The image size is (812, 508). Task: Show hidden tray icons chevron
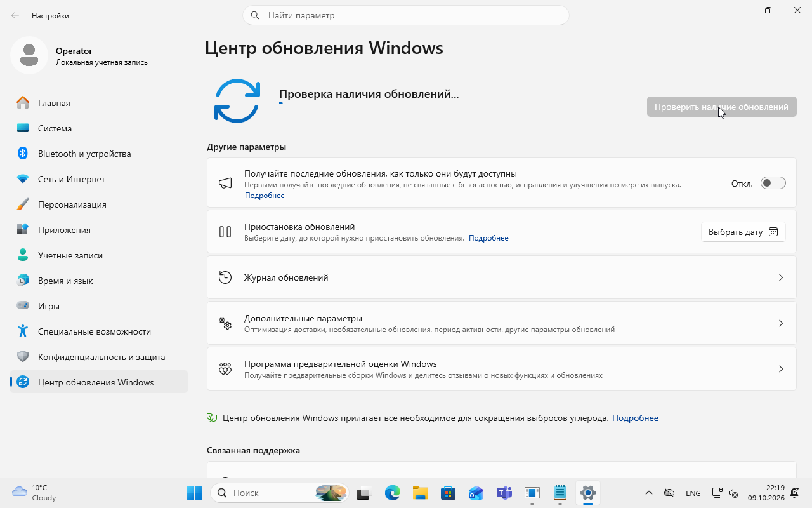(648, 493)
